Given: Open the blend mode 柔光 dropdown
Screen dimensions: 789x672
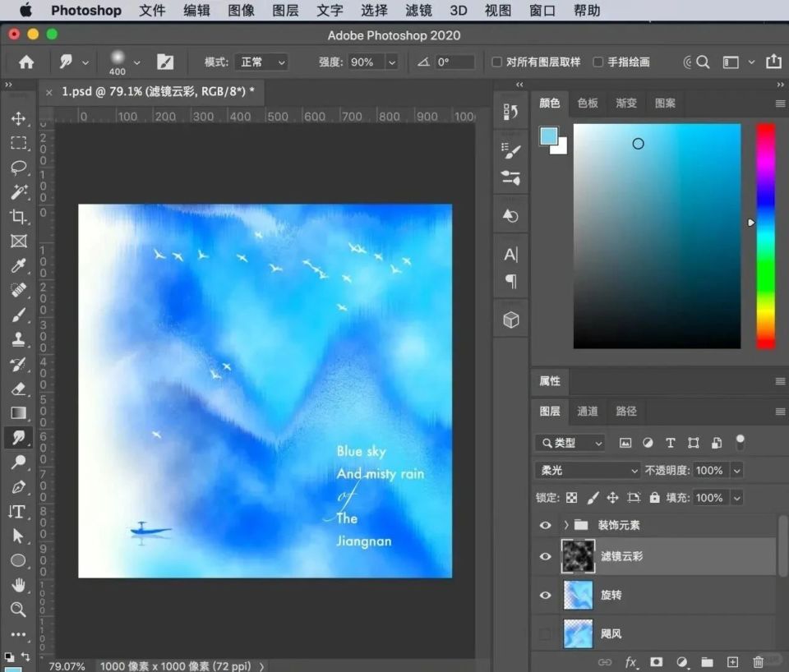Looking at the screenshot, I should 587,471.
